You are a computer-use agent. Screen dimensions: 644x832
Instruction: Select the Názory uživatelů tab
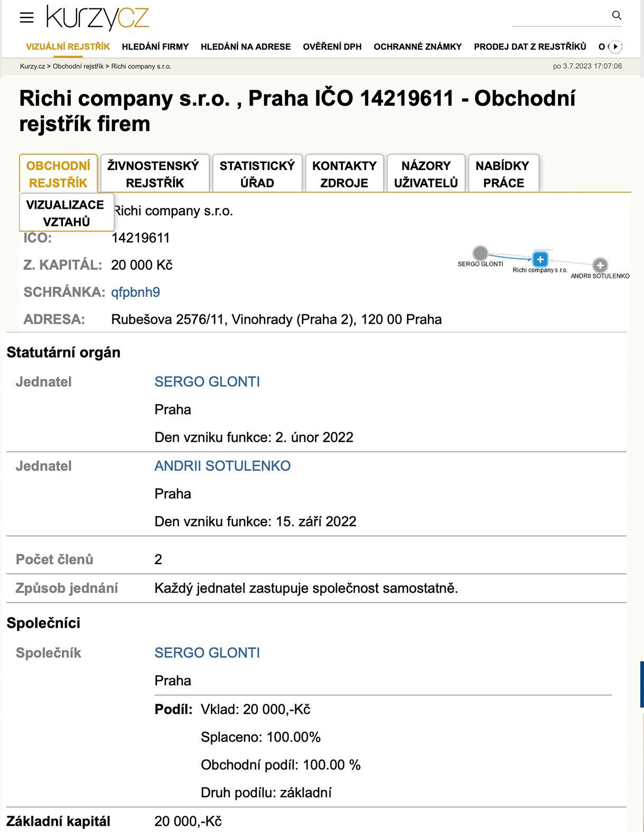[x=426, y=174]
